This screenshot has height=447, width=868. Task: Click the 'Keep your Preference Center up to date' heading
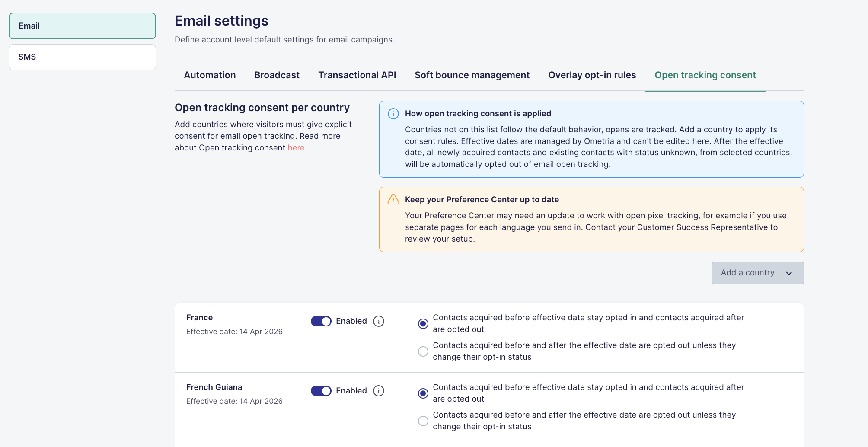482,200
